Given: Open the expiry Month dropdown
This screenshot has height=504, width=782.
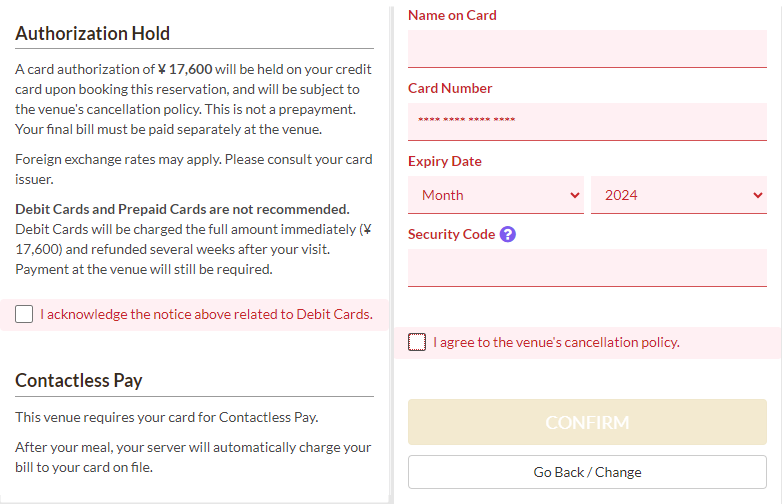Looking at the screenshot, I should click(496, 195).
